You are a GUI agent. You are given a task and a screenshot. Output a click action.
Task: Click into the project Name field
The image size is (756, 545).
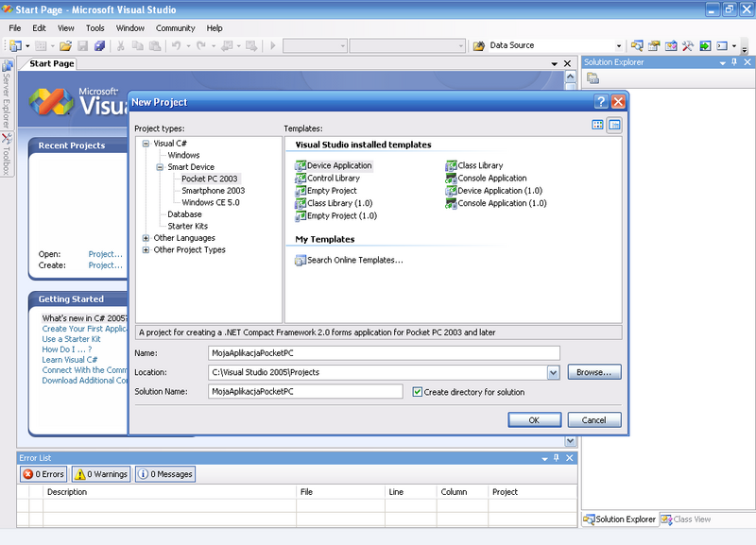point(384,353)
